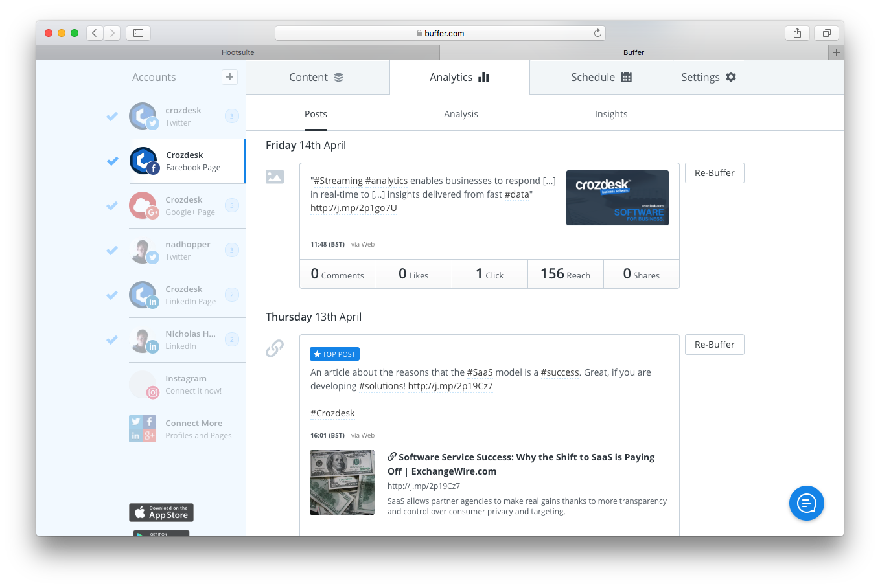Open the Settings tab
Image resolution: width=880 pixels, height=588 pixels.
tap(708, 77)
